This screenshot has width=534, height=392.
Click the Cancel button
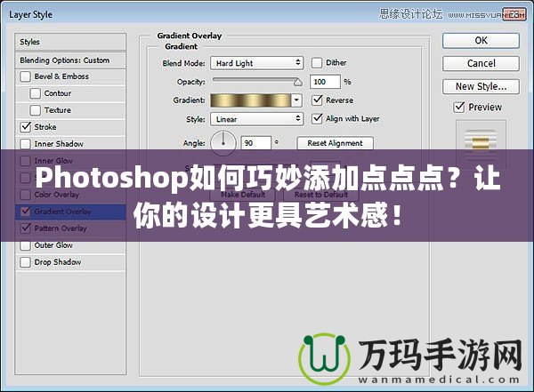click(x=481, y=63)
